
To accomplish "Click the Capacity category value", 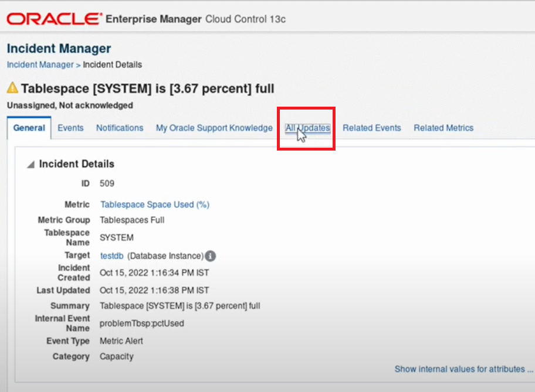I will click(116, 356).
